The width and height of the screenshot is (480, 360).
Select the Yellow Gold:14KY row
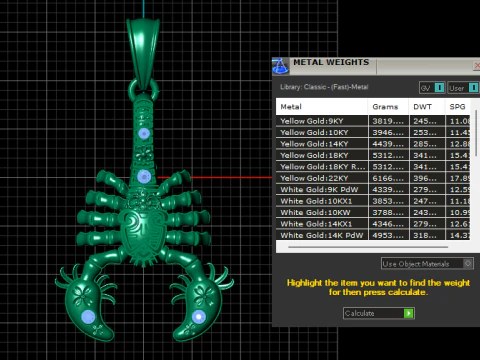click(373, 144)
